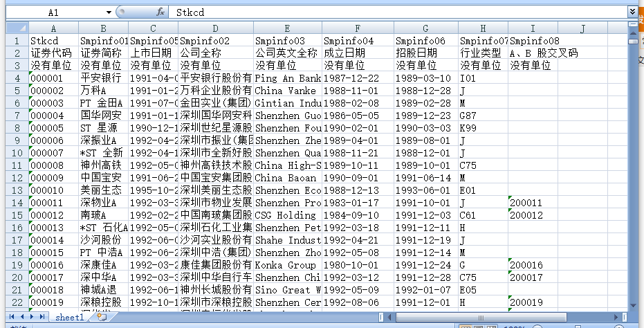Image resolution: width=644 pixels, height=328 pixels.
Task: Go to the first sheet with navigation arrow
Action: (x=12, y=317)
